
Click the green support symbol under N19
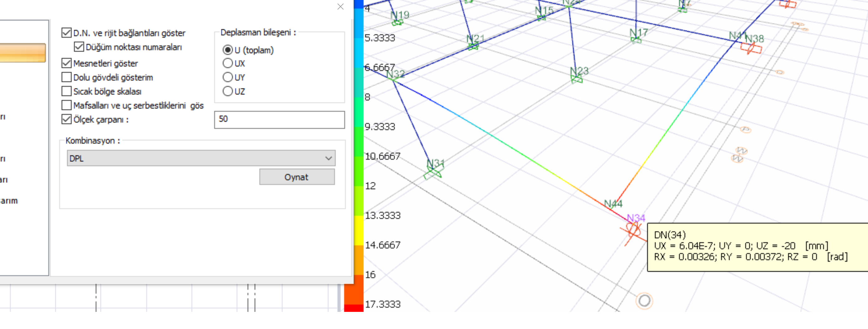397,22
